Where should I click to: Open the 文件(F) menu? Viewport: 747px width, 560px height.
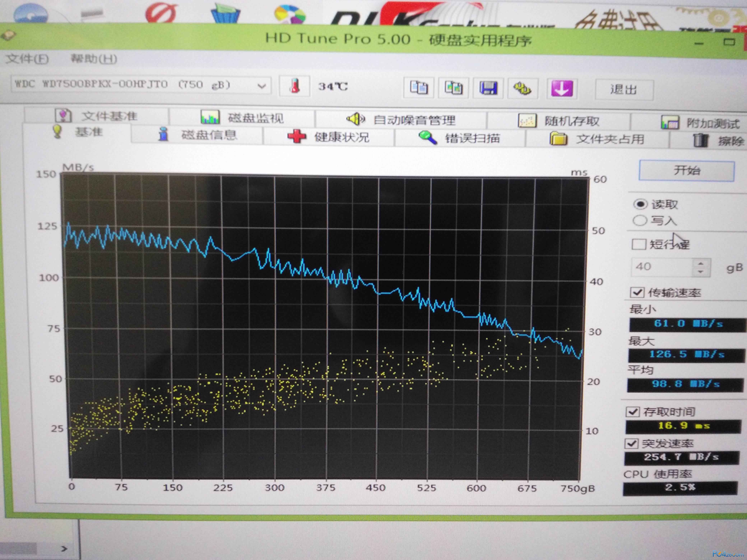point(27,59)
